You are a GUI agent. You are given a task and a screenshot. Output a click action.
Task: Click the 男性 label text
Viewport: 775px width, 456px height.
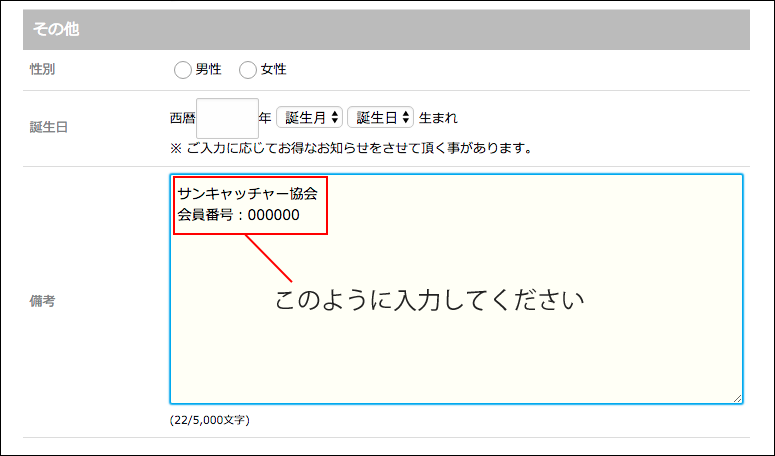tap(208, 69)
